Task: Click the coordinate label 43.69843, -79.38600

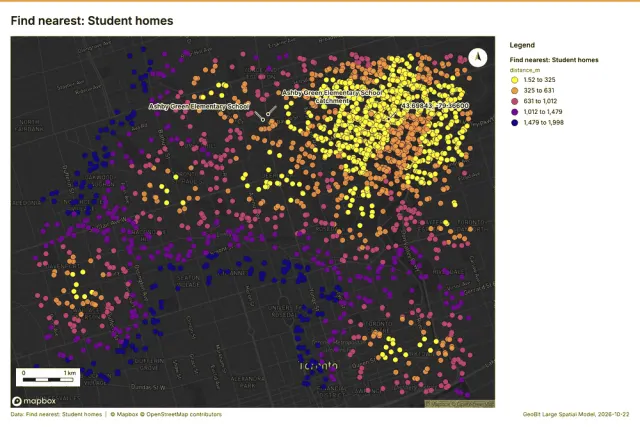Action: pyautogui.click(x=435, y=106)
